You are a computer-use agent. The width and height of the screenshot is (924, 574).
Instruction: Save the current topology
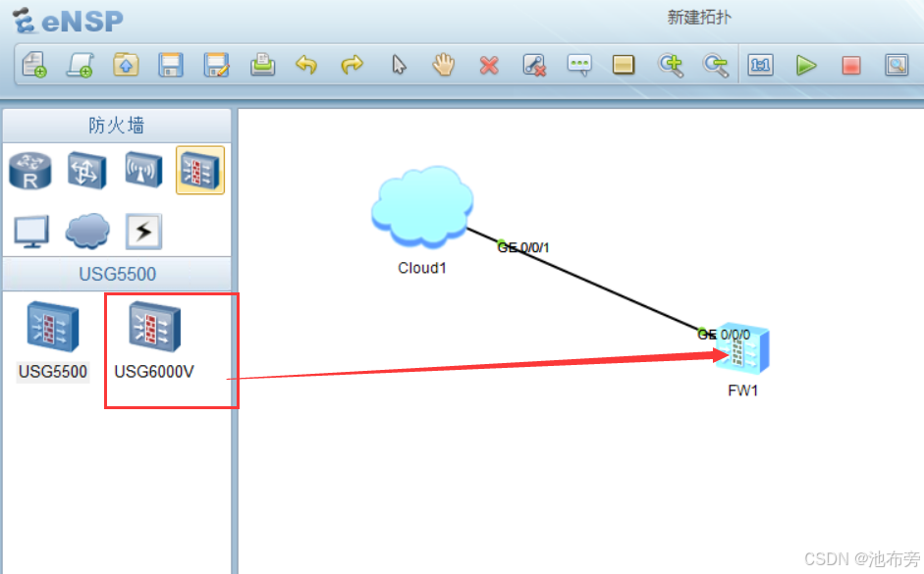point(171,64)
